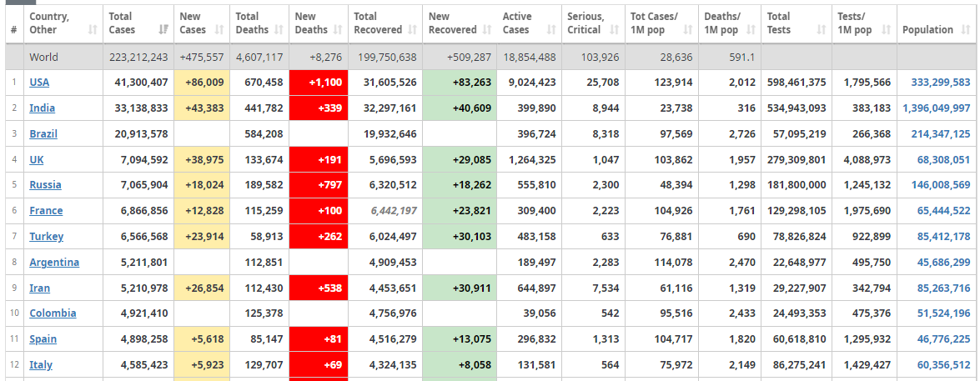Screen dimensions: 980x381
Task: Open the Iran country link
Action: (39, 288)
